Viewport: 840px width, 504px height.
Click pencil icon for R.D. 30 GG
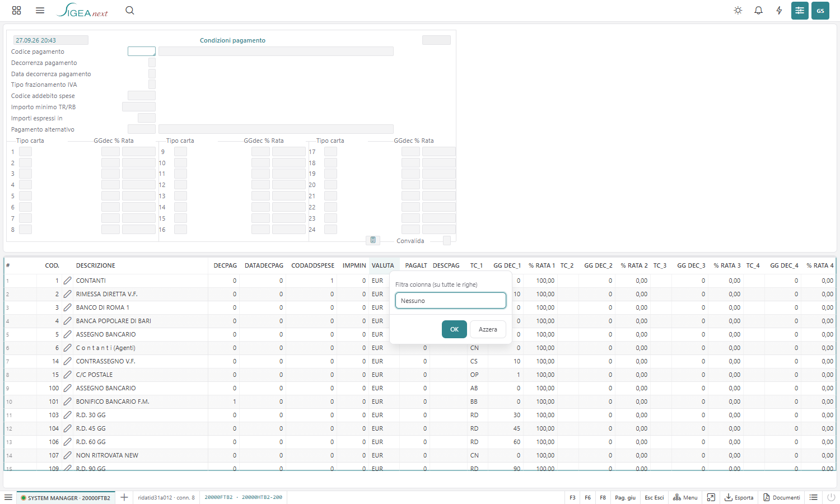click(x=67, y=415)
